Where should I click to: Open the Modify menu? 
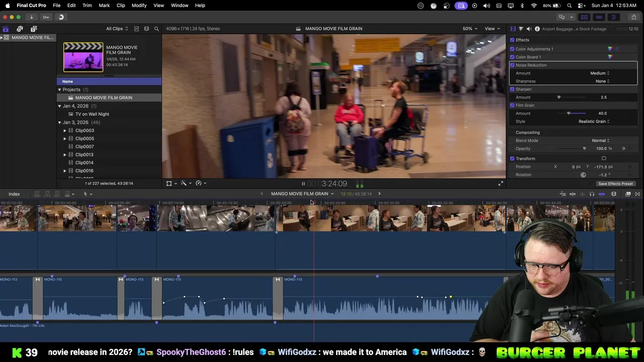tap(139, 6)
